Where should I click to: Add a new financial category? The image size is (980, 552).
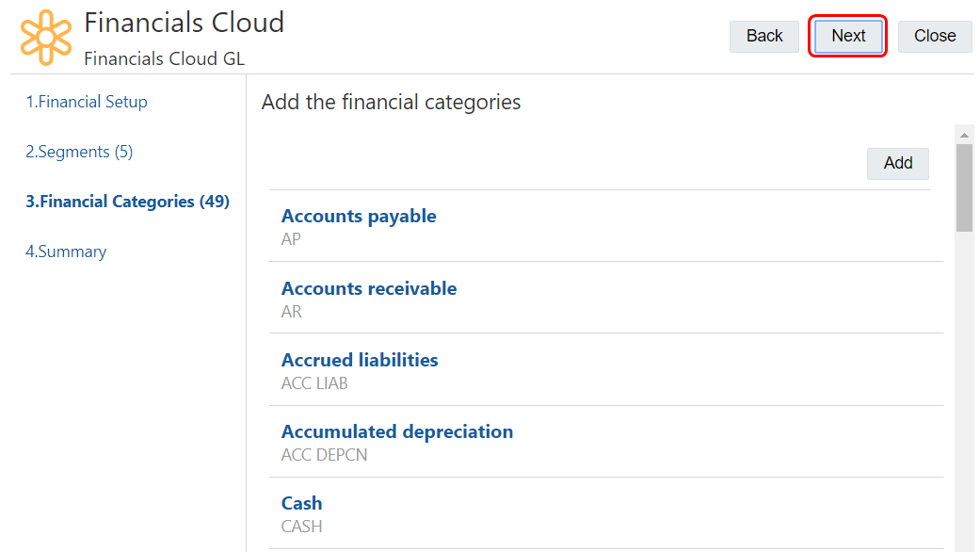[897, 163]
